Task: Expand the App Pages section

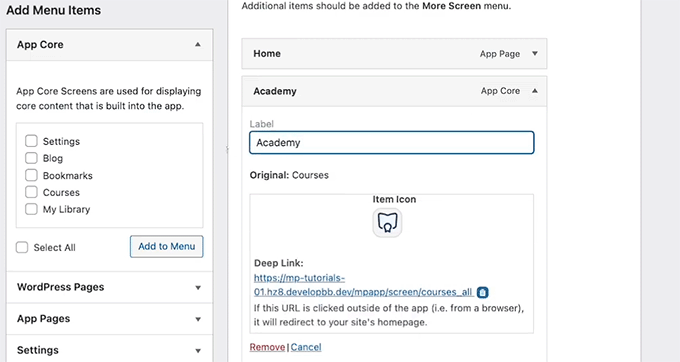Action: [110, 319]
